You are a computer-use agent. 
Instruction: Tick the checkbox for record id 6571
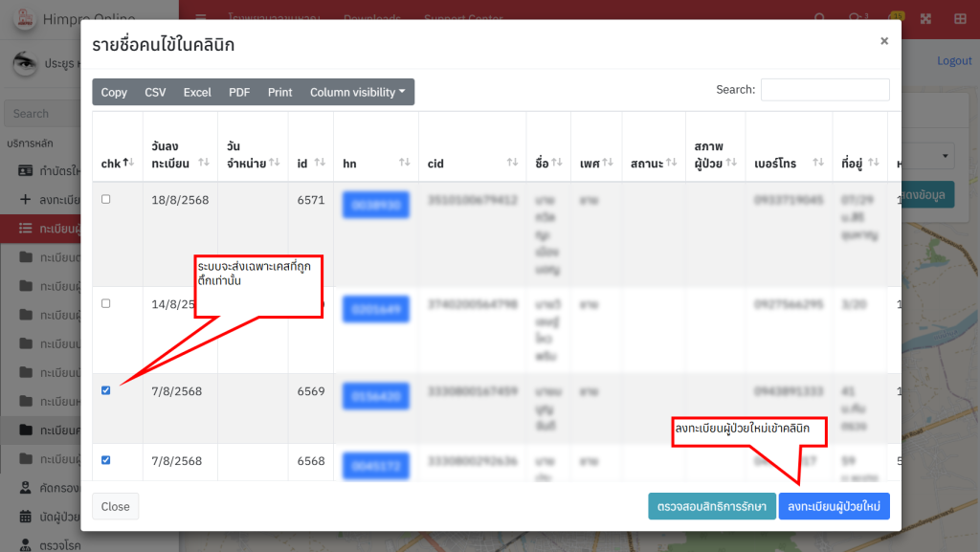click(106, 199)
